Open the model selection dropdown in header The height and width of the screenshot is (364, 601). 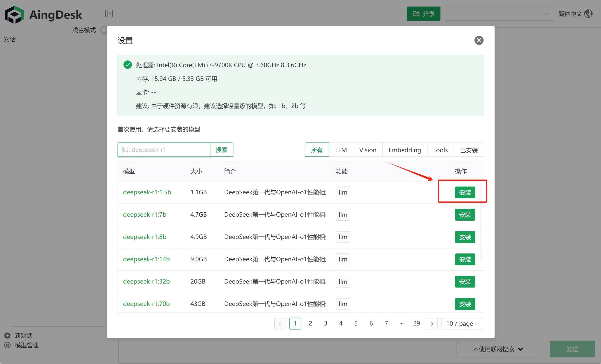[499, 14]
